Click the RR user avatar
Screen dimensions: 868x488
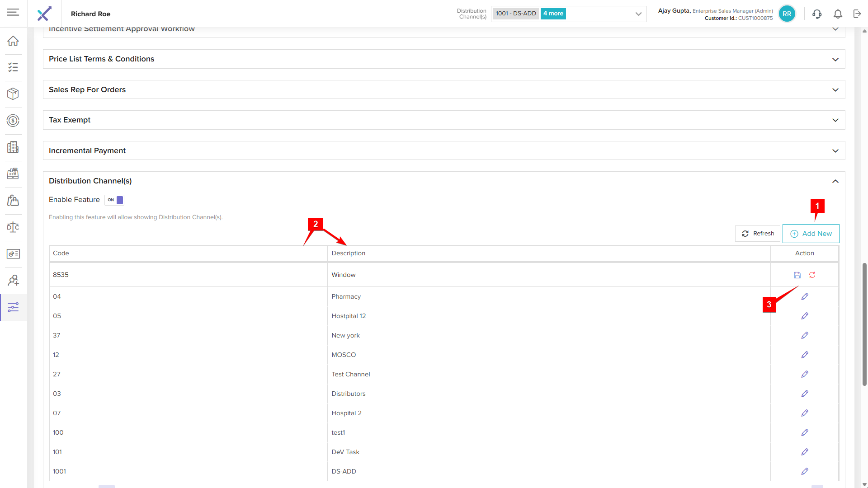(x=787, y=14)
